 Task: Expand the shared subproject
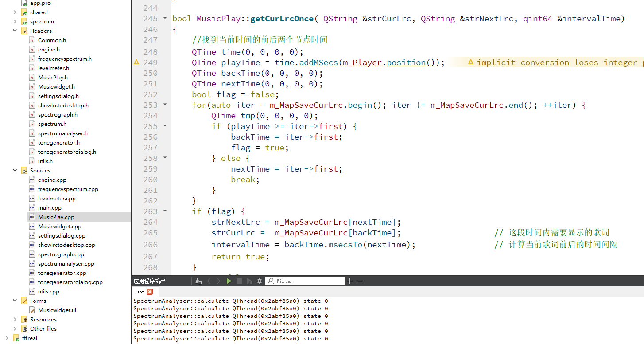15,12
